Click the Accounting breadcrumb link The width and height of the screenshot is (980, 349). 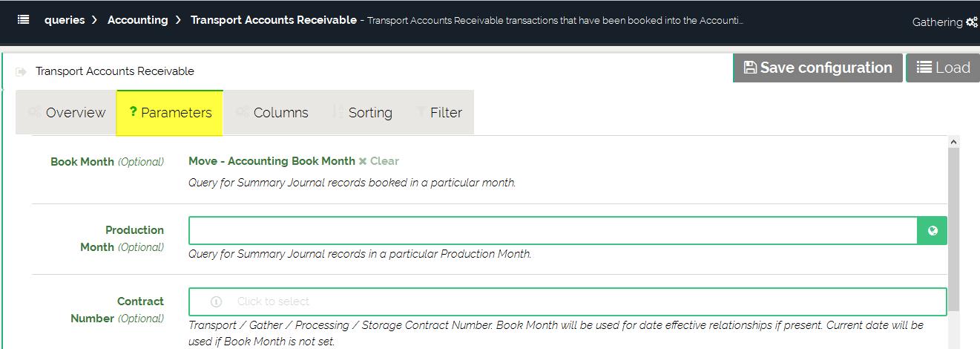point(137,20)
